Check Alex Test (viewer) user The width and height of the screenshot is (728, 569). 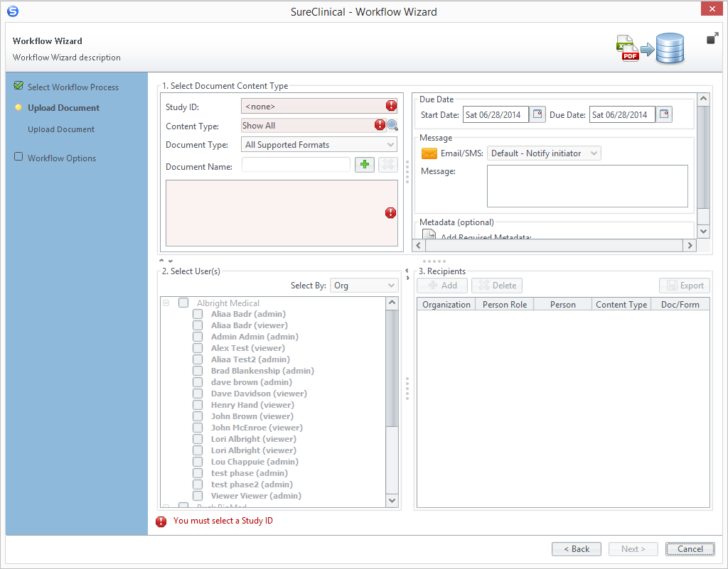pyautogui.click(x=198, y=348)
